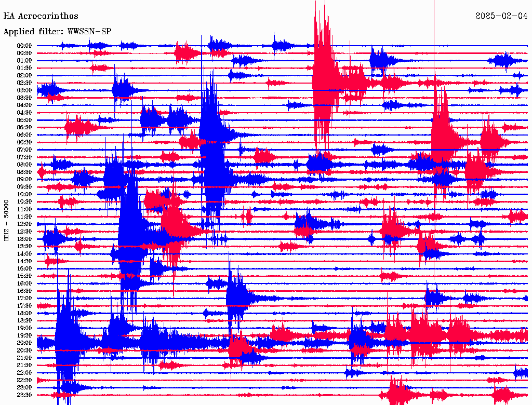Click the '19:00' time label
The image size is (532, 405).
[x=24, y=328]
